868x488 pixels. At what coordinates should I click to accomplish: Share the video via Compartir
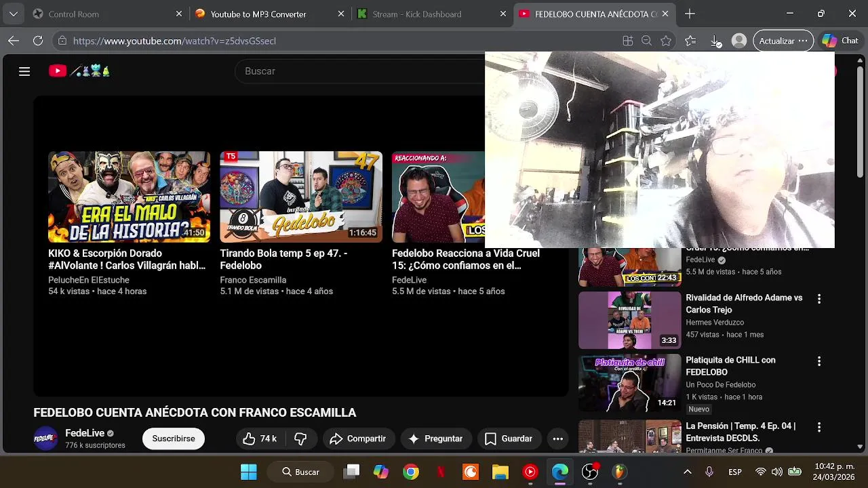[x=357, y=439]
